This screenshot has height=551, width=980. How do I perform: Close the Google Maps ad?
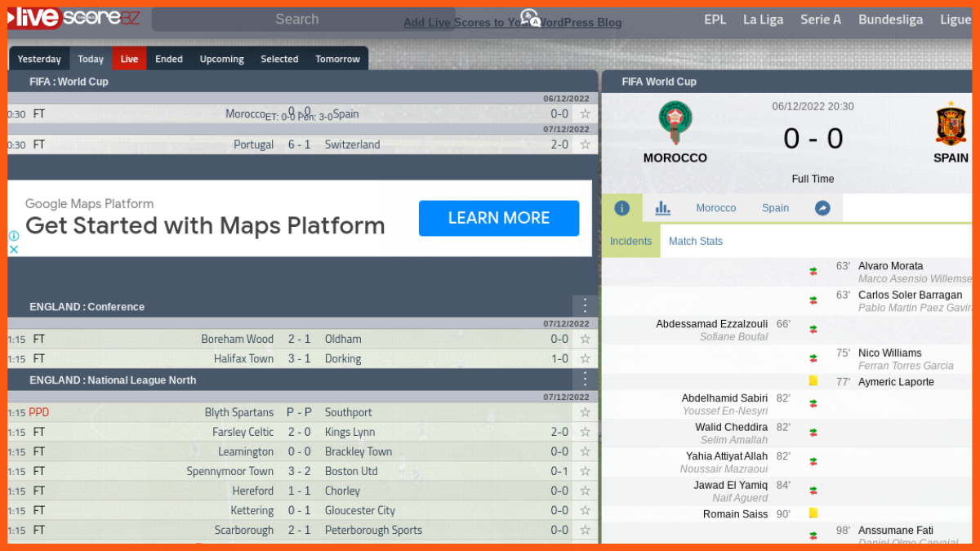pyautogui.click(x=14, y=250)
